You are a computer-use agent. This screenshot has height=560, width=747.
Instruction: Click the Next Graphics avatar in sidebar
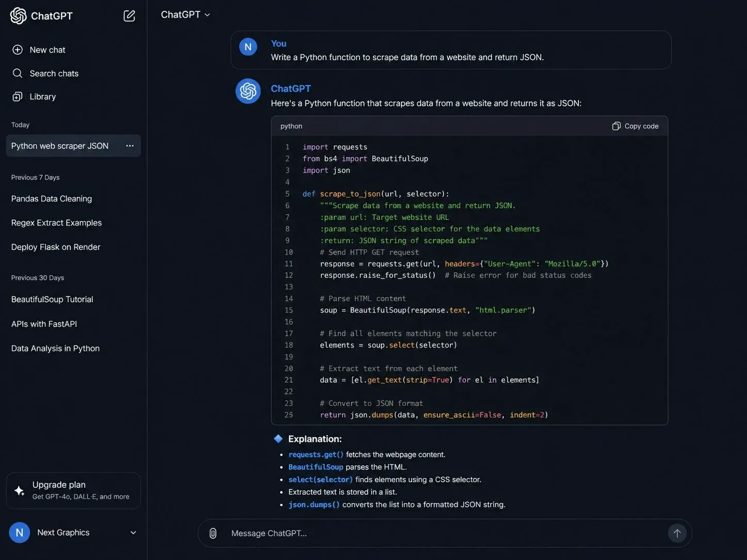pyautogui.click(x=20, y=533)
